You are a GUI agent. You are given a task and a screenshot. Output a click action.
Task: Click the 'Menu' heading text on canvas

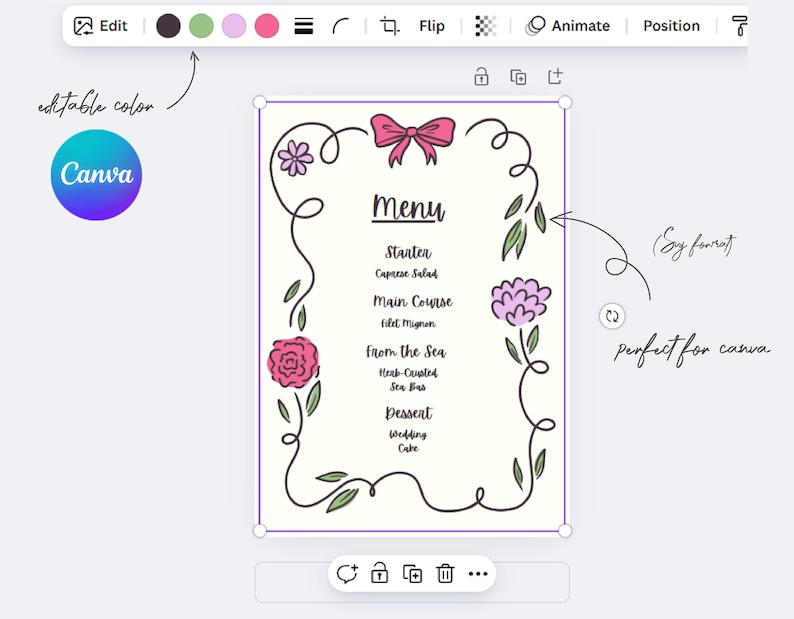tap(408, 207)
